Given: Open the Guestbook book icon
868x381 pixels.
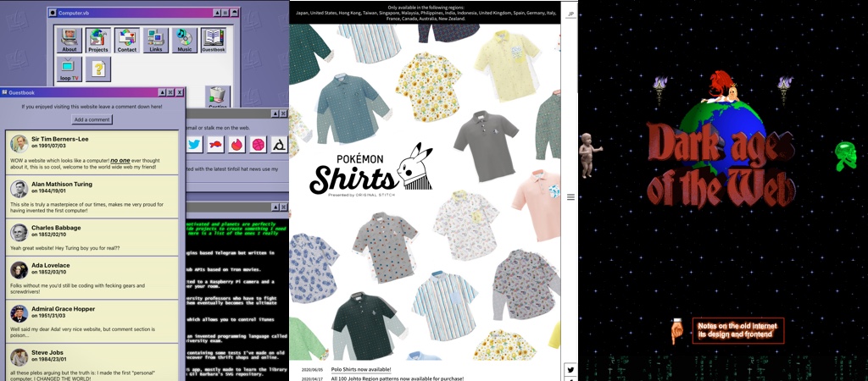Looking at the screenshot, I should [214, 39].
